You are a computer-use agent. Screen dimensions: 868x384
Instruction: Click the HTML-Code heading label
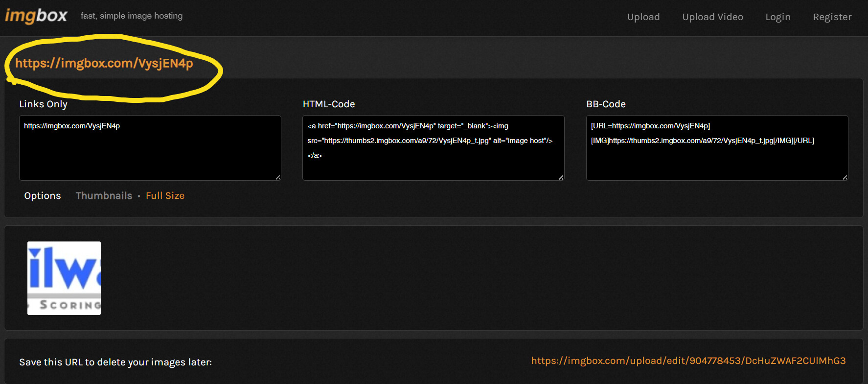point(328,104)
